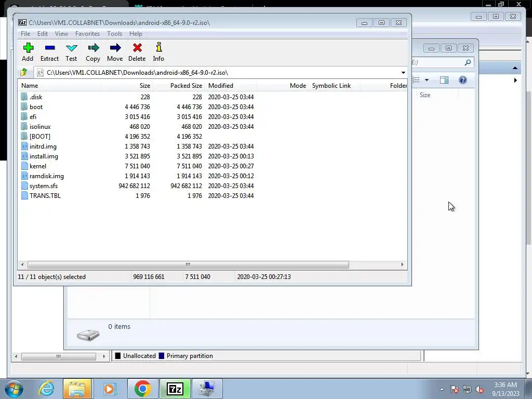Sort by the Mode column header
The image size is (532, 399).
coord(283,86)
